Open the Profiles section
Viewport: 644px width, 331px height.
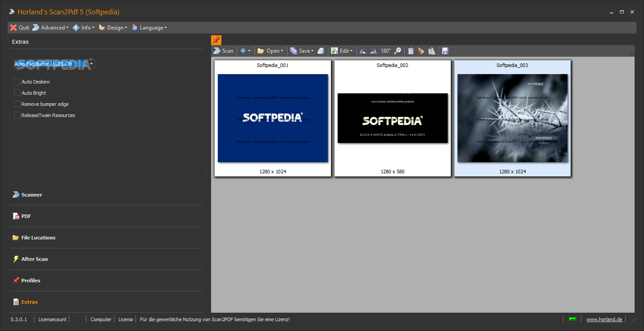tap(106, 281)
